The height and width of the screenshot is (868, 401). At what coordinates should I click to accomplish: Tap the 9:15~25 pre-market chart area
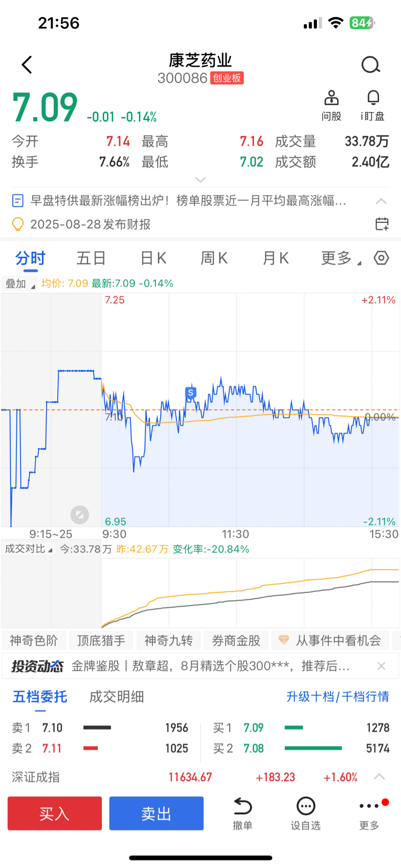tap(51, 410)
